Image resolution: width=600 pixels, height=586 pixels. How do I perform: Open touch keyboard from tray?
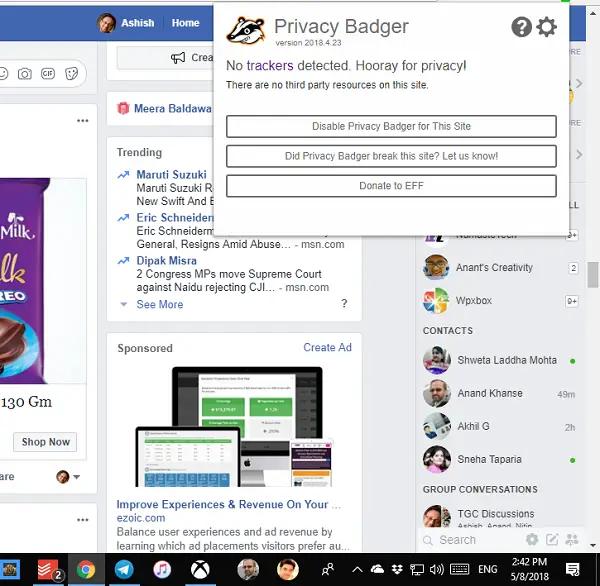[x=460, y=570]
